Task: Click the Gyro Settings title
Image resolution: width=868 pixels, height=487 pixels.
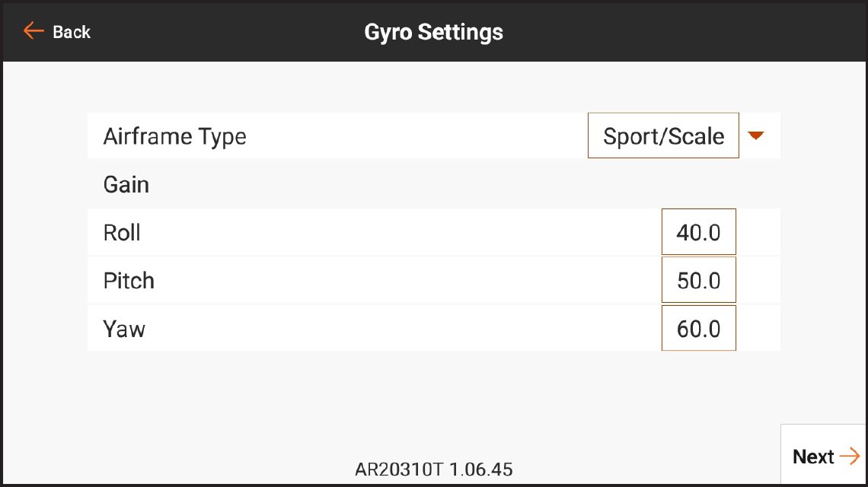Action: click(x=432, y=32)
